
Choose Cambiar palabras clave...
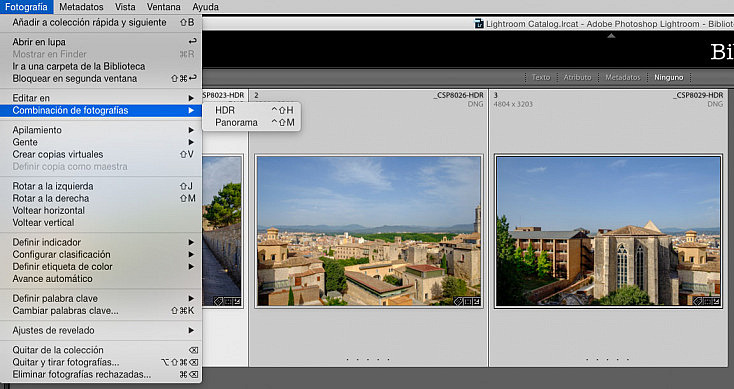101,311
